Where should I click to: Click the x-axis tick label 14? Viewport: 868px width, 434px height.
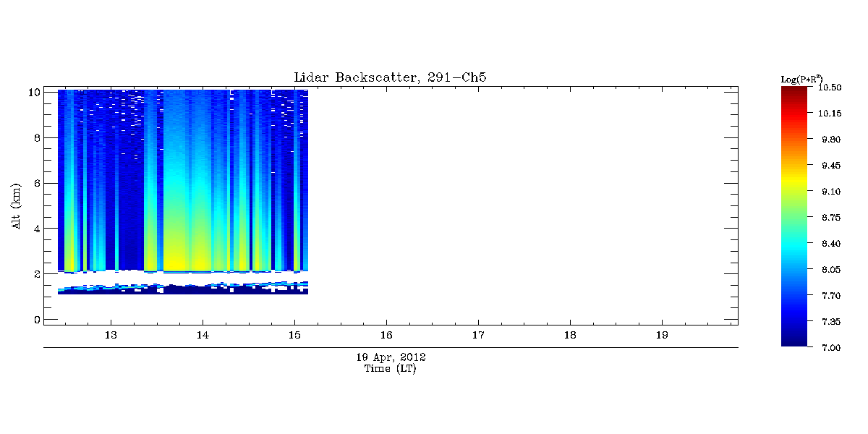point(203,335)
